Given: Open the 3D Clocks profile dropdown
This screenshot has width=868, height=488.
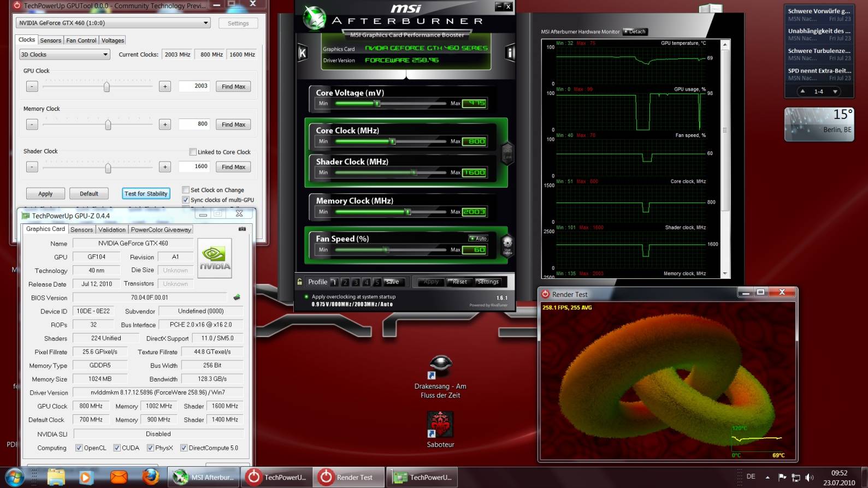Looking at the screenshot, I should coord(64,55).
